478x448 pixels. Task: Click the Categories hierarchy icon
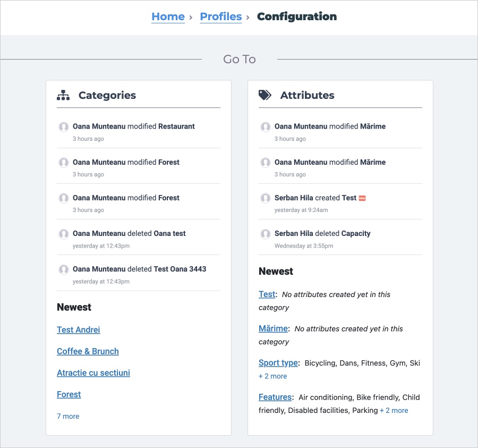pyautogui.click(x=63, y=95)
